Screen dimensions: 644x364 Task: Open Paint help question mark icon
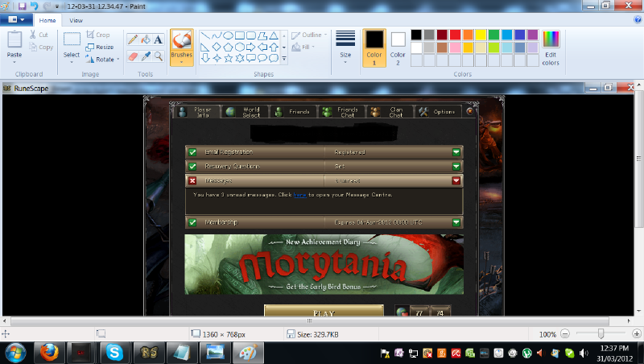pos(638,19)
